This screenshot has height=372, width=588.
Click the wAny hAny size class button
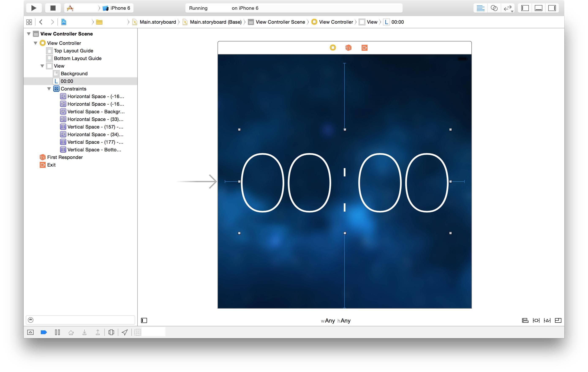pos(336,321)
